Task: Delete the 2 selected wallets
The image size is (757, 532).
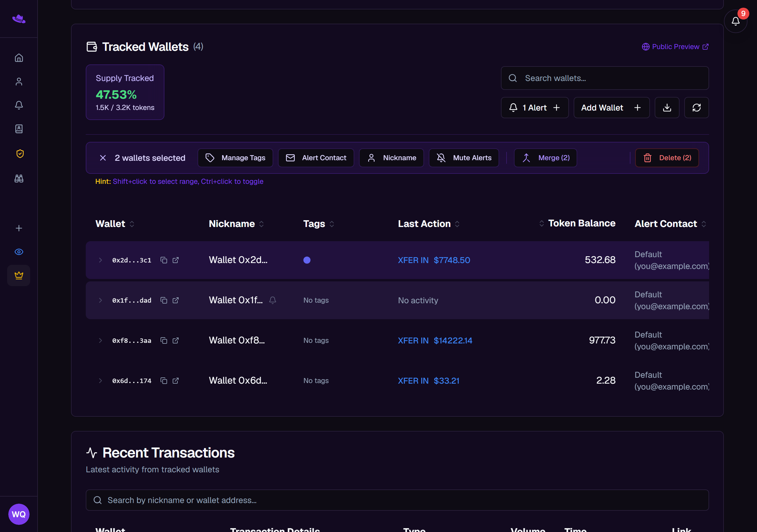Action: click(x=667, y=158)
